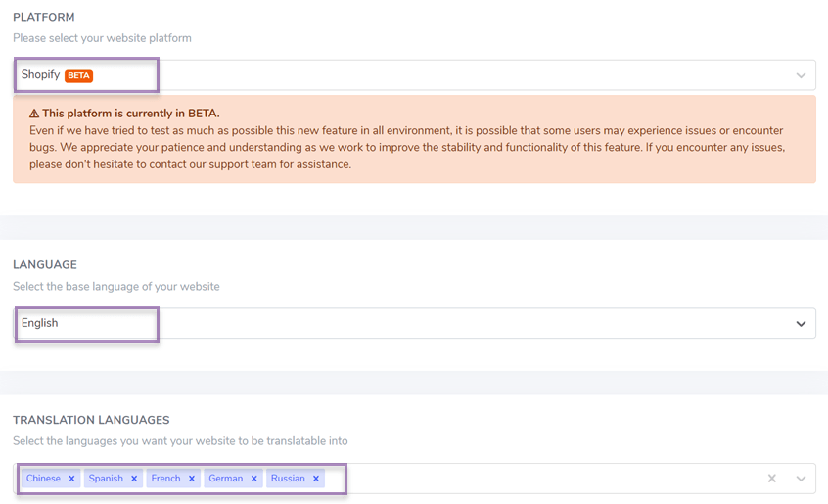828x504 pixels.
Task: Expand platform list via its chevron arrow
Action: pos(801,75)
